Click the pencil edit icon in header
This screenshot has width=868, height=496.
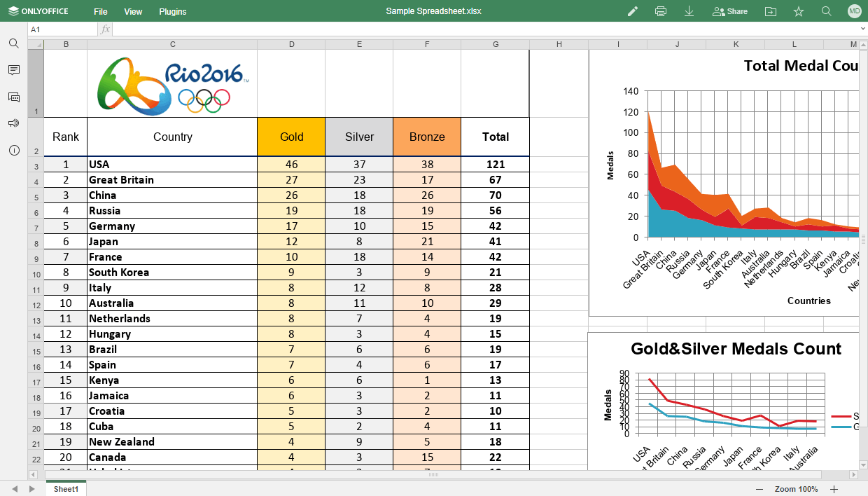pos(633,11)
